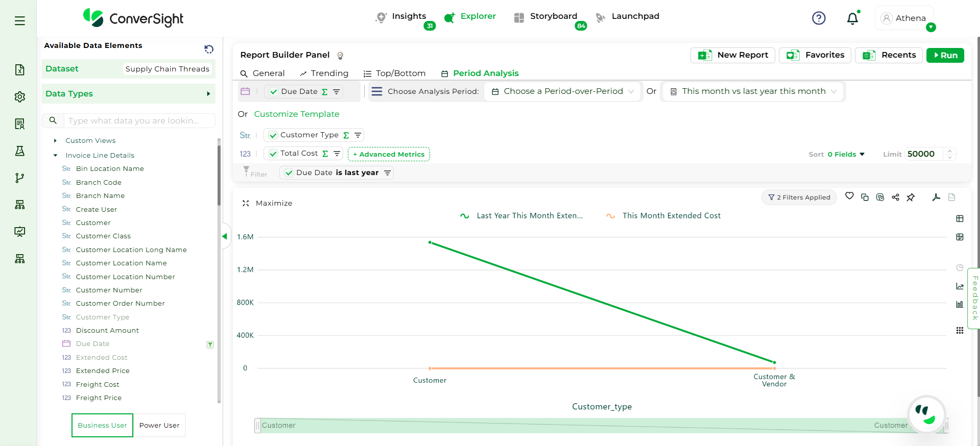This screenshot has width=980, height=446.
Task: Click the hamburger menu icon
Action: click(20, 21)
